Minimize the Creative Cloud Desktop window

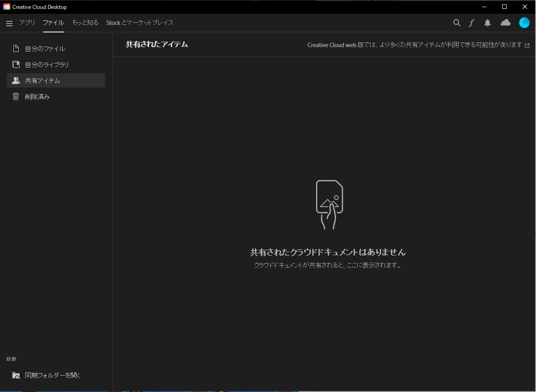[484, 7]
